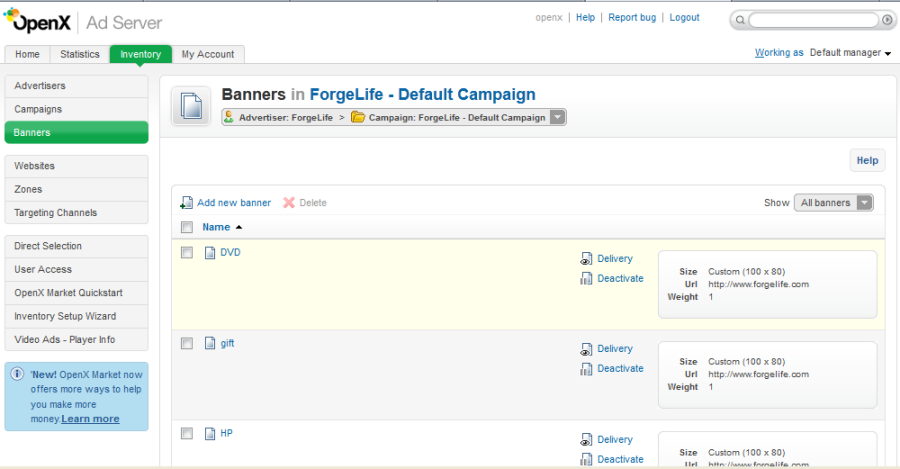Click the Delete link in toolbar
Image resolution: width=900 pixels, height=469 pixels.
tap(313, 203)
